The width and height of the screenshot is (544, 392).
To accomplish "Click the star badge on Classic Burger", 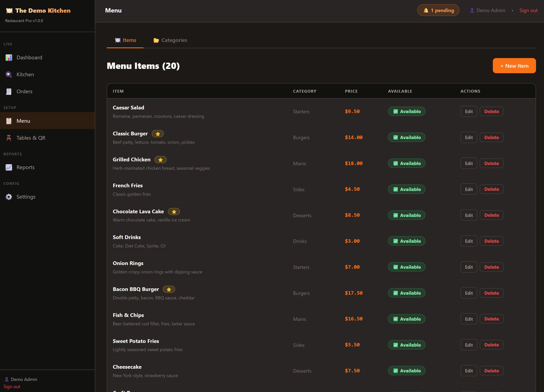I will coord(158,134).
